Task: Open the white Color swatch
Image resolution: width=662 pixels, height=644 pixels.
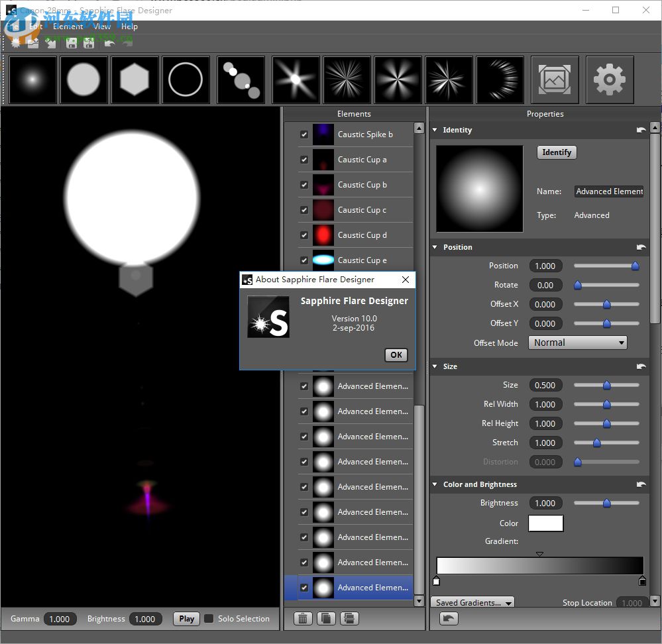Action: pos(545,523)
